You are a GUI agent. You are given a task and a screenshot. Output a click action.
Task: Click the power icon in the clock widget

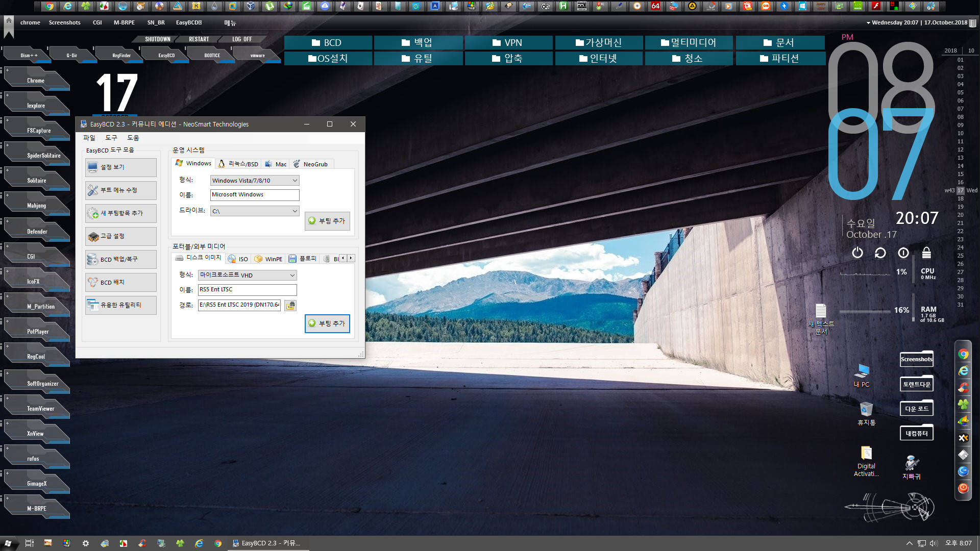click(857, 253)
